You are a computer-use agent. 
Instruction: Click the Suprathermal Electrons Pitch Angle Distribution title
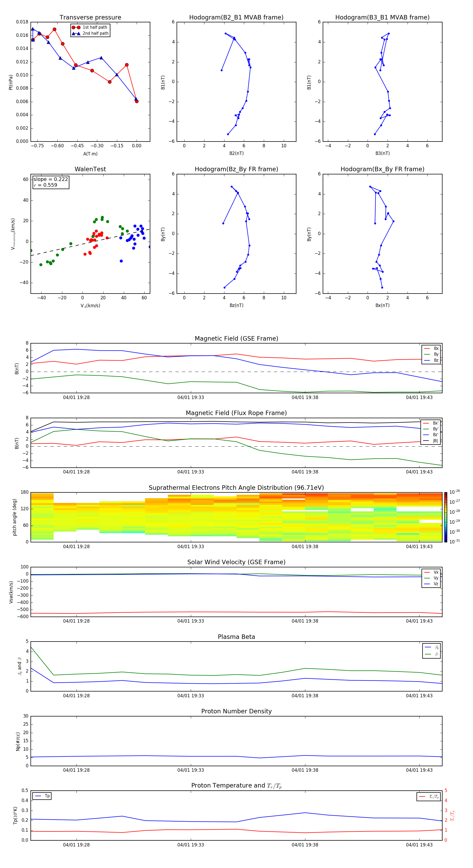pos(236,488)
